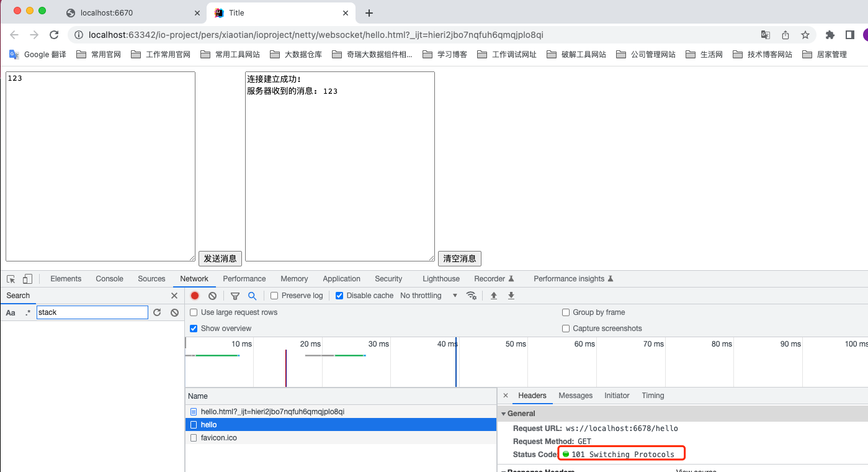Stop recording the network log
The width and height of the screenshot is (868, 472).
pyautogui.click(x=195, y=296)
